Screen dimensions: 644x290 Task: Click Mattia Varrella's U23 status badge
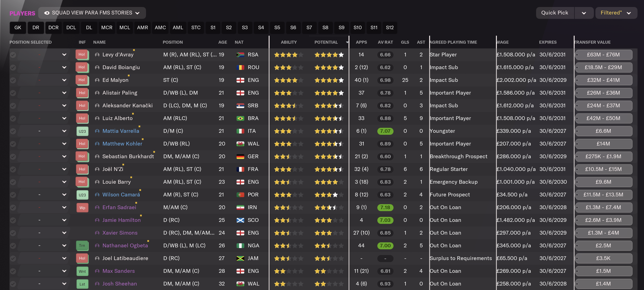point(82,131)
